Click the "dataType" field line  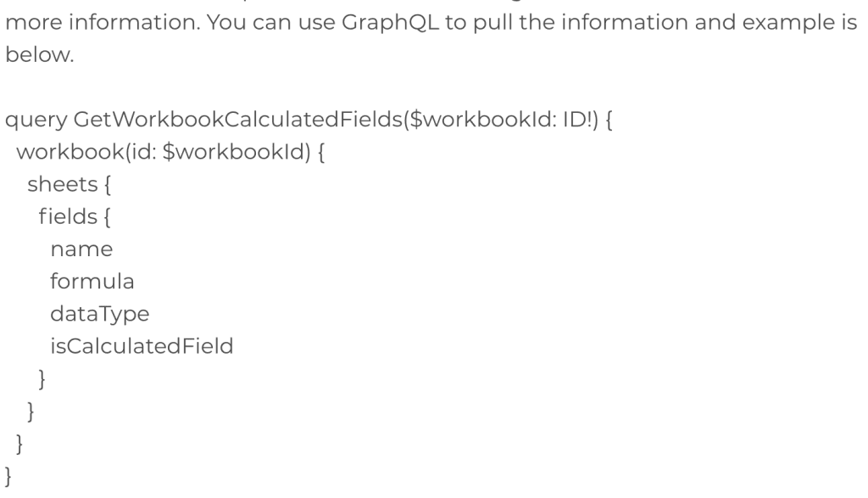pyautogui.click(x=99, y=314)
